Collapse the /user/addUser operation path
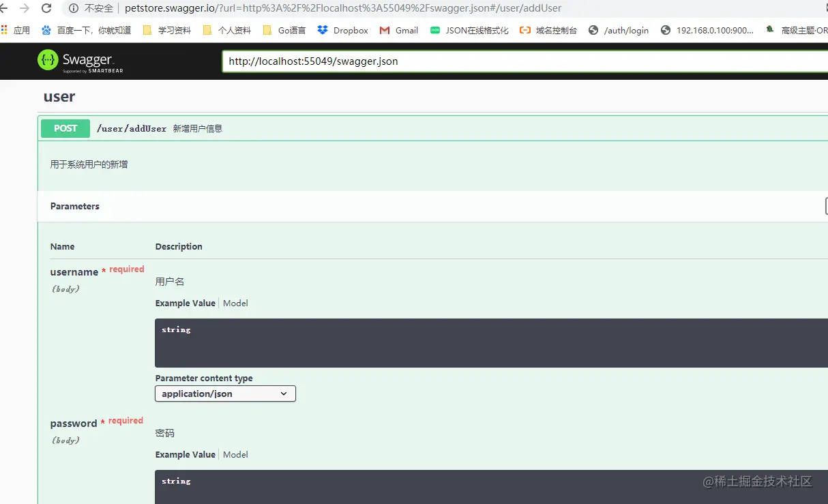The image size is (828, 504). pos(132,129)
